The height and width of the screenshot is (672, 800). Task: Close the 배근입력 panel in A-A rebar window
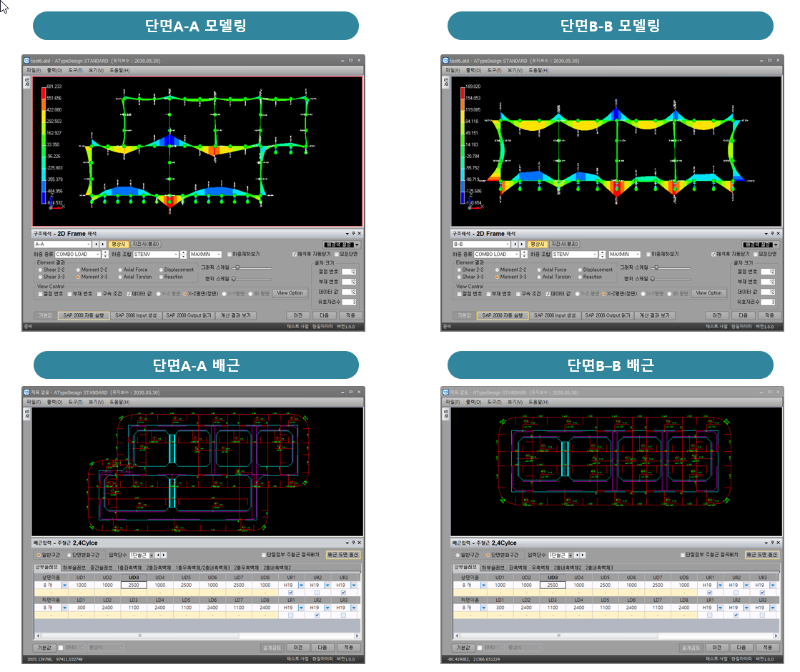pos(359,543)
